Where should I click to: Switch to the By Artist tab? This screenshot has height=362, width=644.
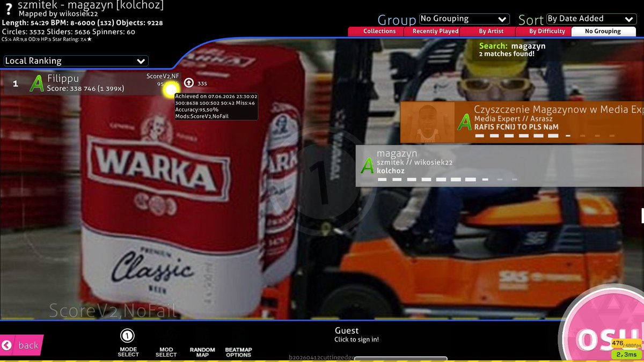click(x=491, y=31)
